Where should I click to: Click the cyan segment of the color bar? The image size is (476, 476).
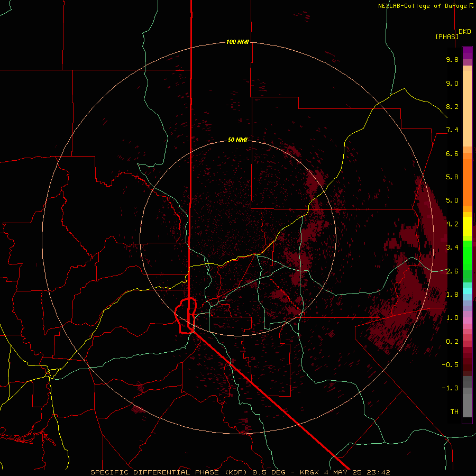(x=467, y=290)
